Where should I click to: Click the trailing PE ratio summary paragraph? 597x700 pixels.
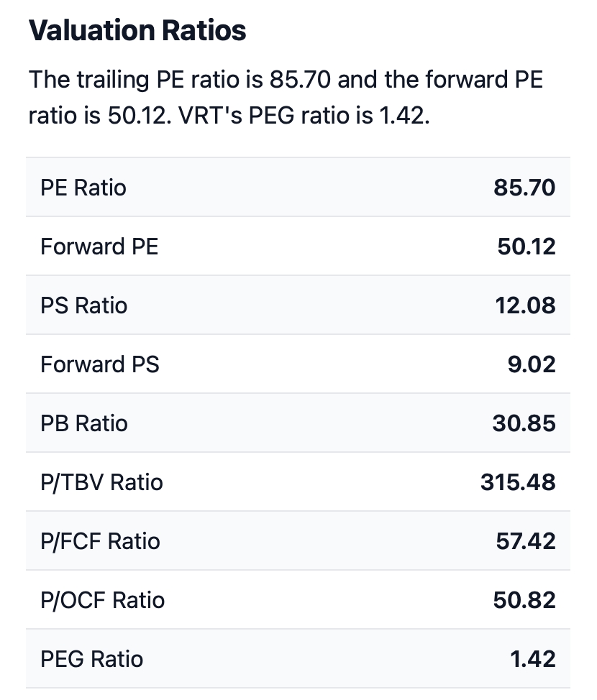click(286, 97)
